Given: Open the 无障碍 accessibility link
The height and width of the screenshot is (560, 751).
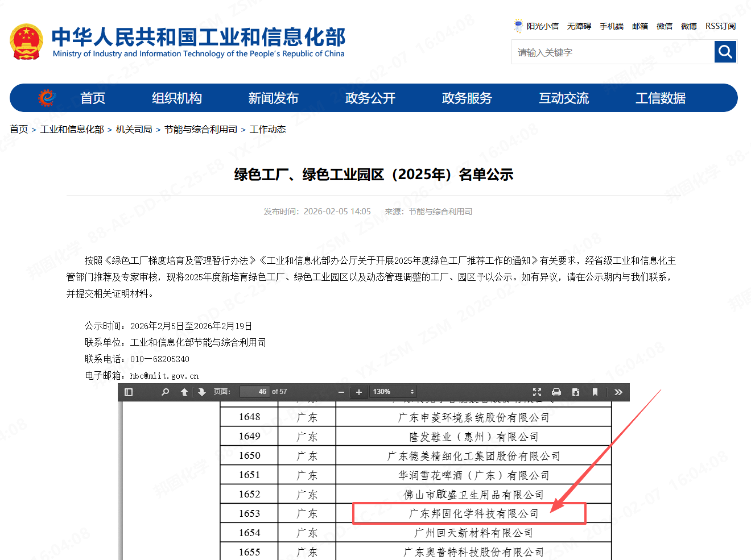Looking at the screenshot, I should click(x=579, y=26).
